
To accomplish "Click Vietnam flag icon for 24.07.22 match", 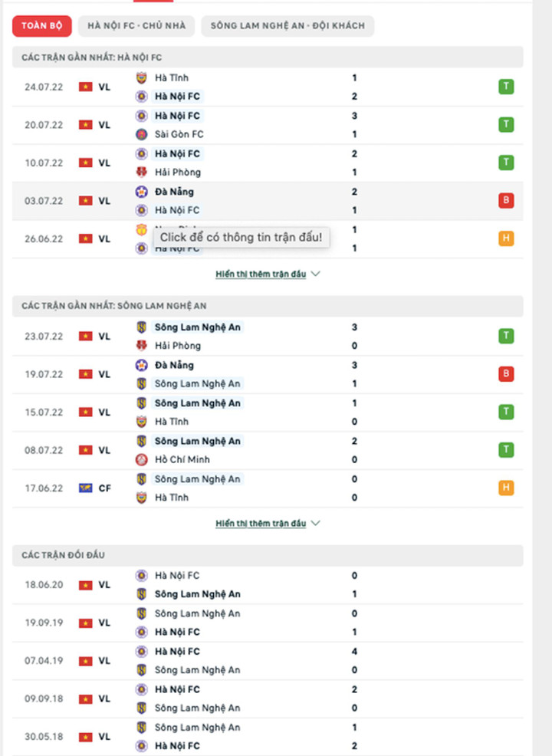I will pyautogui.click(x=85, y=87).
